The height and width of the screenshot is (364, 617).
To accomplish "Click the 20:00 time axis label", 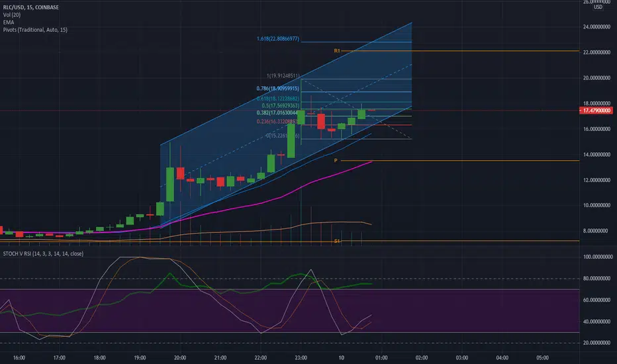I will point(180,357).
